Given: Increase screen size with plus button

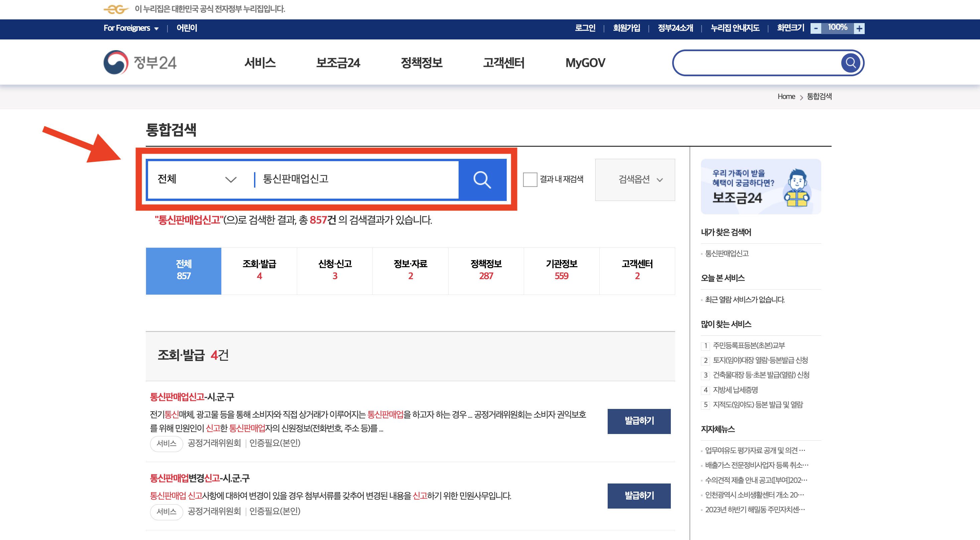Looking at the screenshot, I should (x=859, y=28).
